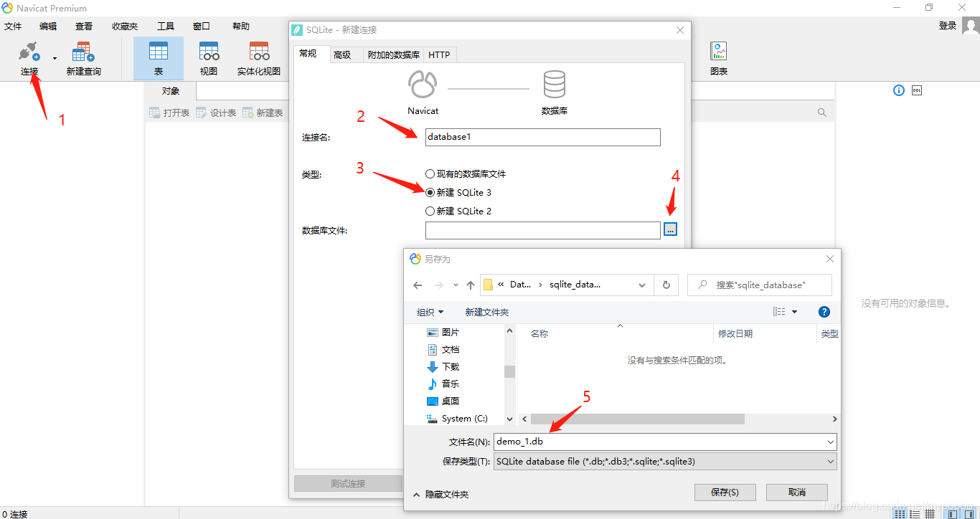Open Save As help icon
The image size is (980, 519).
824,312
